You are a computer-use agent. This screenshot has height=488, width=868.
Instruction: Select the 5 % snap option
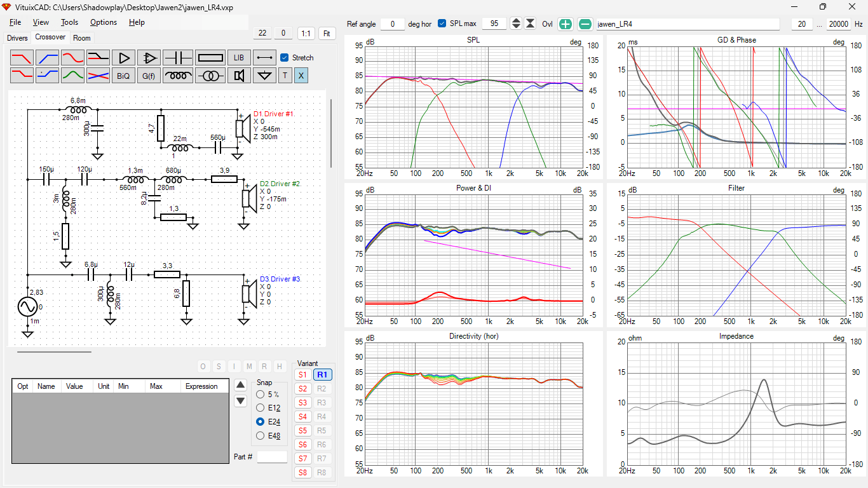click(260, 395)
